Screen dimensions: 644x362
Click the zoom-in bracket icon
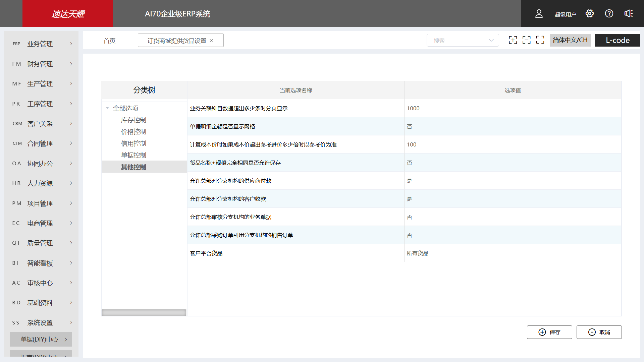pos(513,40)
